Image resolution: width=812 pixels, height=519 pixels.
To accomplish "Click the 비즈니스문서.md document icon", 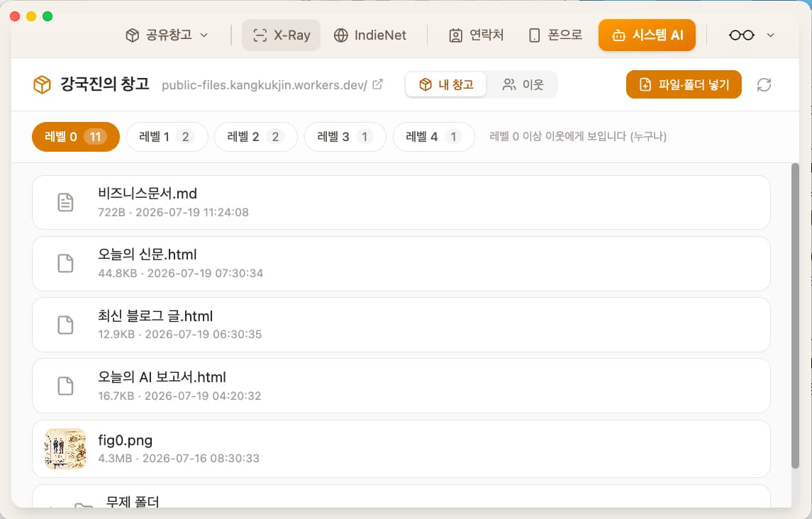I will point(65,203).
